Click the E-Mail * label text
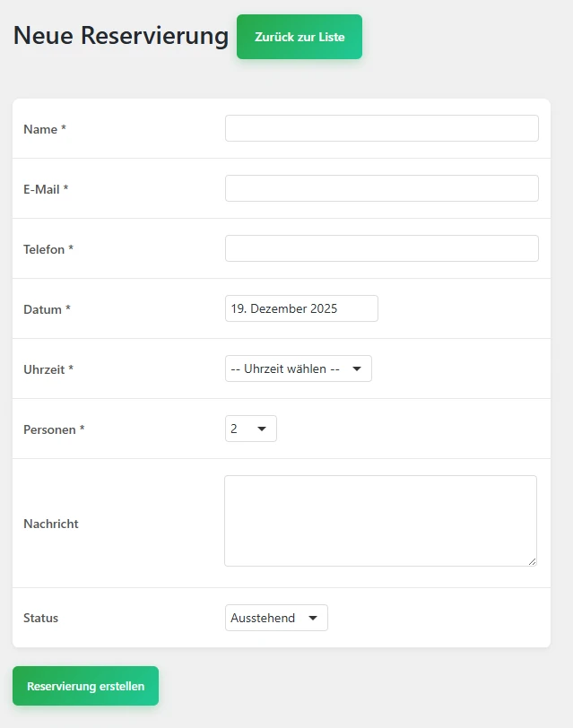Viewport: 573px width, 728px height. (46, 189)
